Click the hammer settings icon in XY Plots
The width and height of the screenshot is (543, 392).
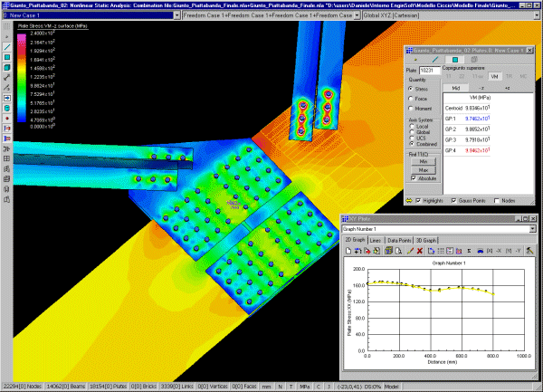click(x=531, y=249)
